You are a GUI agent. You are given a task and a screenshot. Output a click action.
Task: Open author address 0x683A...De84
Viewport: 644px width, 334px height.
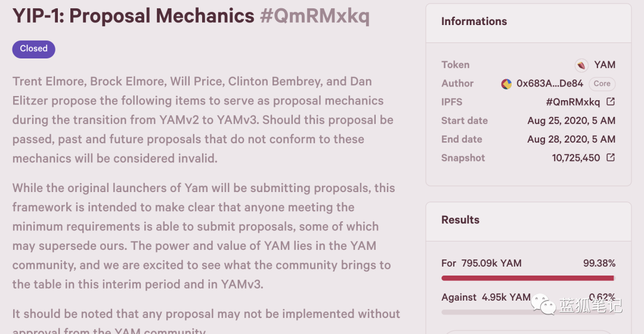[550, 83]
